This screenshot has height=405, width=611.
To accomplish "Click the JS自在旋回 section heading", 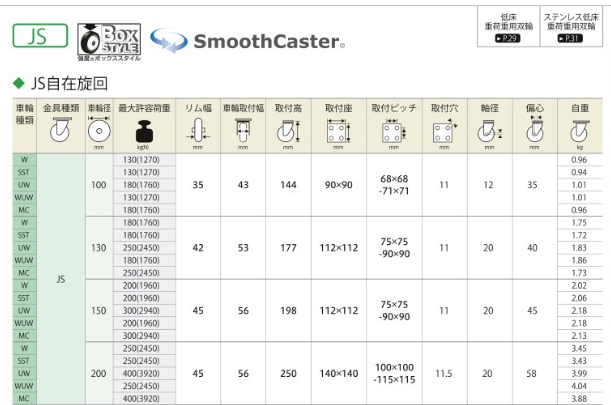I will tap(65, 83).
